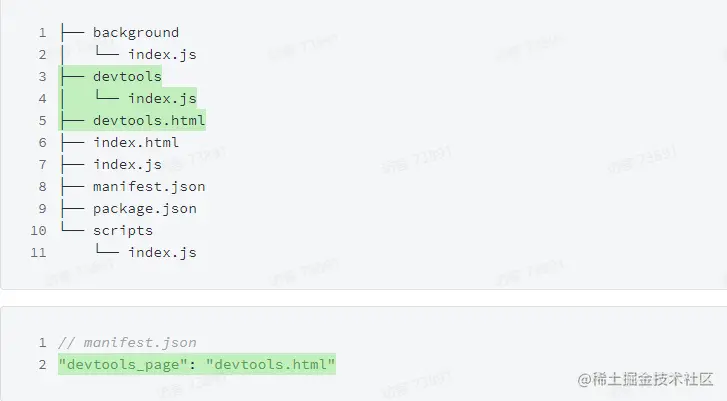The width and height of the screenshot is (727, 401).
Task: Select index.js under the devtools folder
Action: (x=161, y=98)
